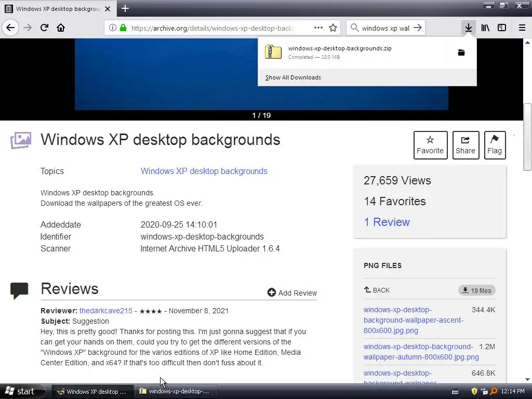The height and width of the screenshot is (399, 532).
Task: Open a new tab with plus button
Action: tap(125, 8)
